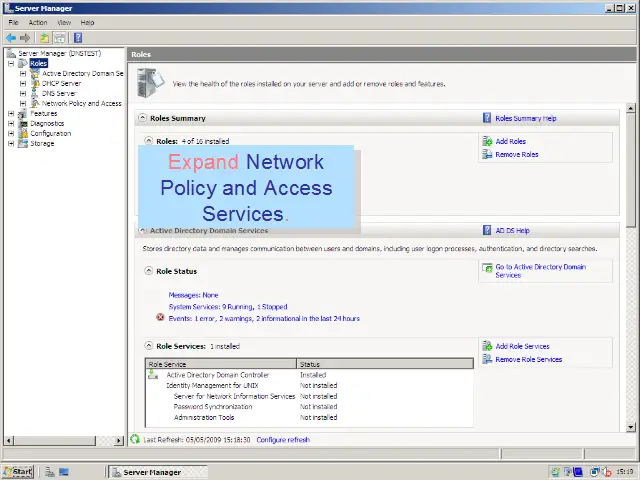The height and width of the screenshot is (480, 640).
Task: Expand the Storage tree node
Action: 11,143
